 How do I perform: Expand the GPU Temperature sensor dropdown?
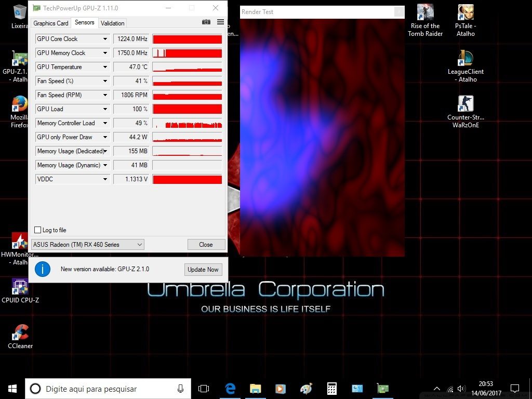point(105,67)
